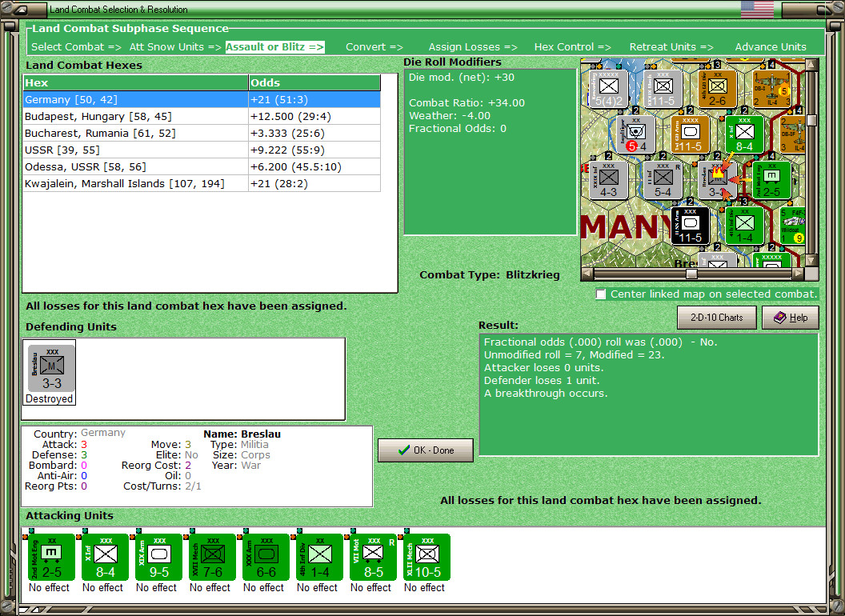Click the 'Combat Type: Blitzkrieg' label
The image size is (845, 616).
tap(490, 275)
